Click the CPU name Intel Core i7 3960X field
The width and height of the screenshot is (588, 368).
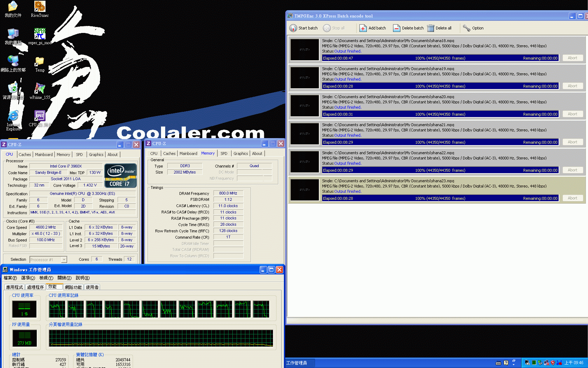[66, 166]
